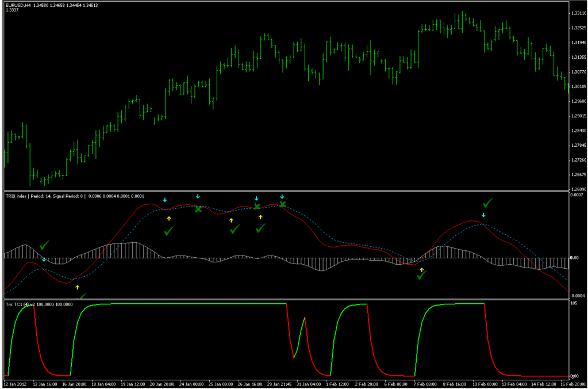The image size is (588, 389).
Task: Click the 24 Jan 00:00 time label
Action: click(190, 384)
